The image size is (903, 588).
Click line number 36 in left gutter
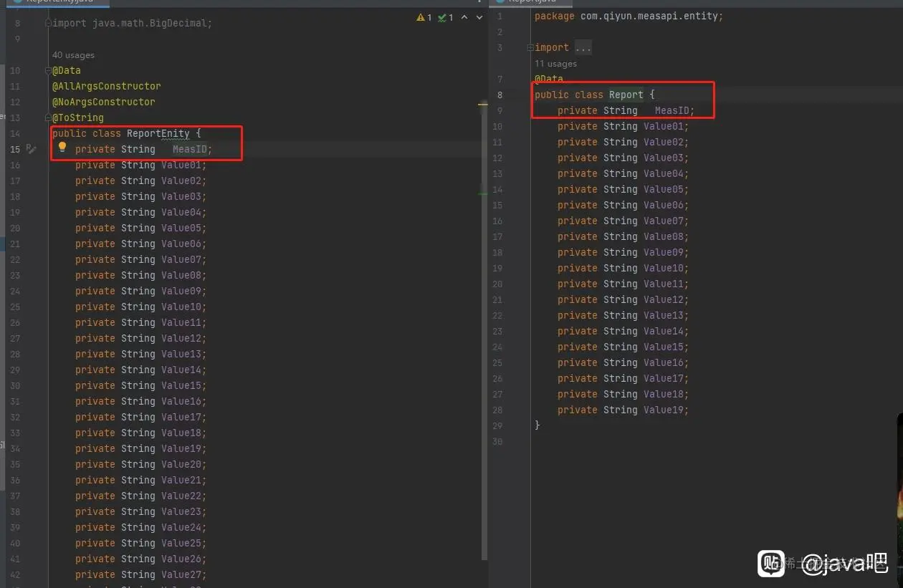(x=15, y=480)
